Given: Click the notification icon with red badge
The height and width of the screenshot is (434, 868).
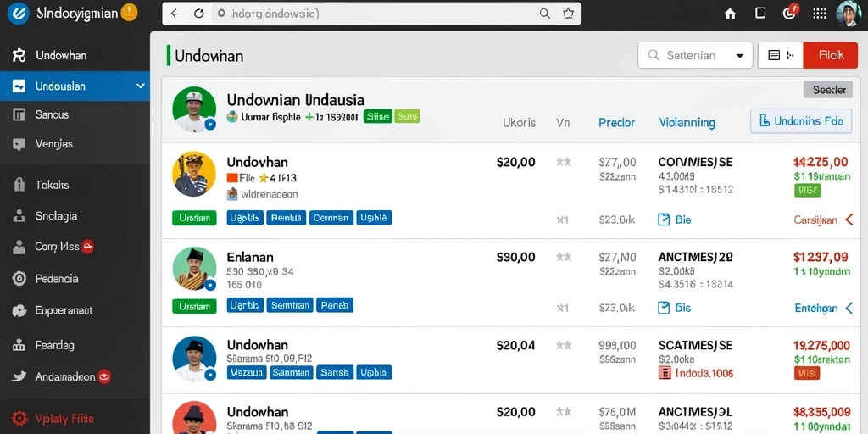Looking at the screenshot, I should pos(791,13).
